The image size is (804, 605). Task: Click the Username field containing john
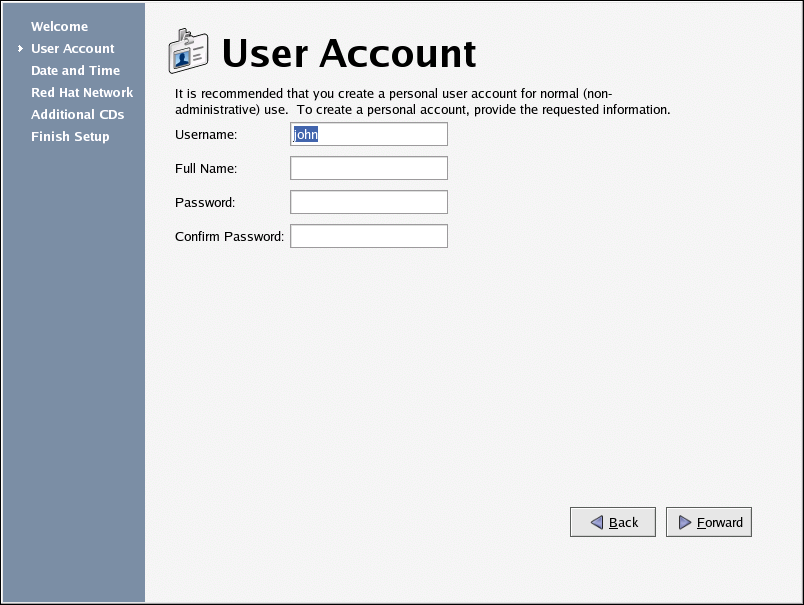click(x=368, y=135)
